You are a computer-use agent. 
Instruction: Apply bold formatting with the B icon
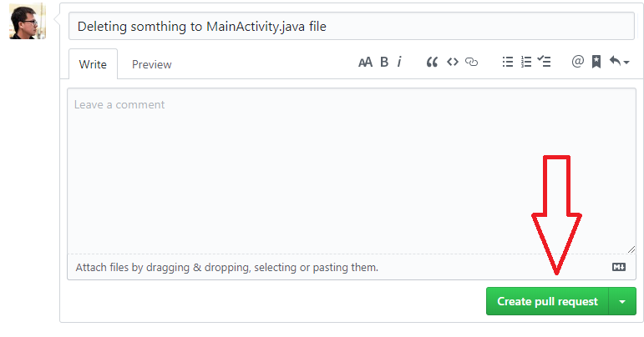click(x=384, y=62)
